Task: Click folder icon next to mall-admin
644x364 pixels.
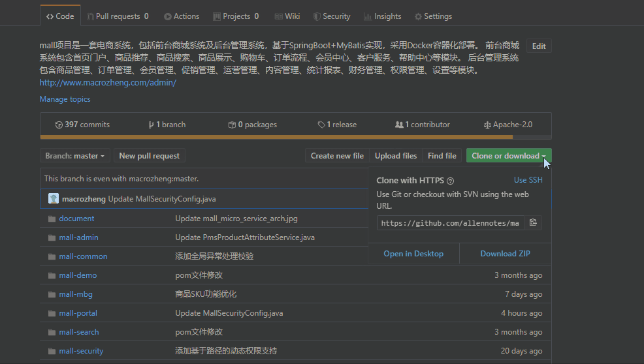Action: point(52,237)
